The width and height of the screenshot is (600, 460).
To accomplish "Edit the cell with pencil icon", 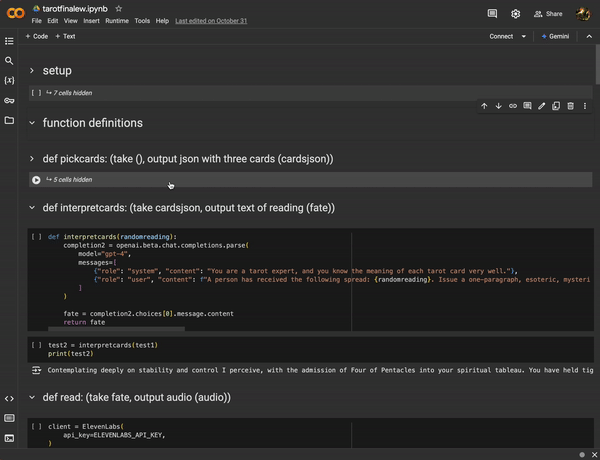I will pos(541,106).
